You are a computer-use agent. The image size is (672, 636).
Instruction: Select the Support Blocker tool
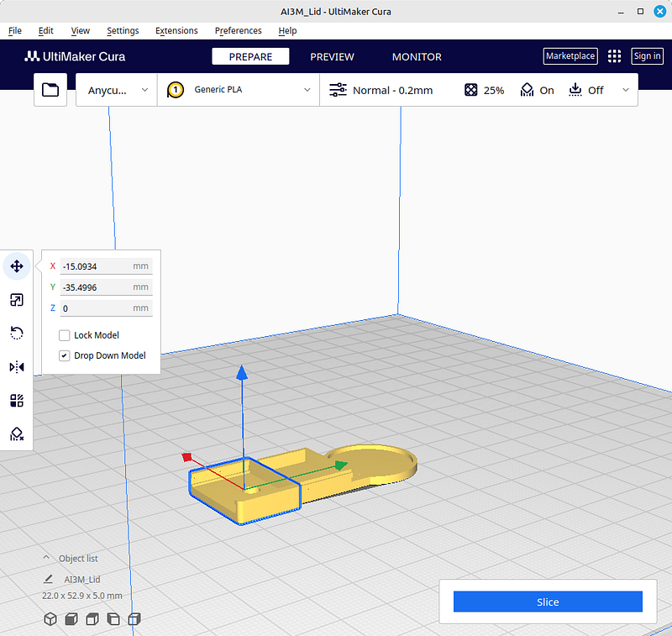(x=17, y=434)
